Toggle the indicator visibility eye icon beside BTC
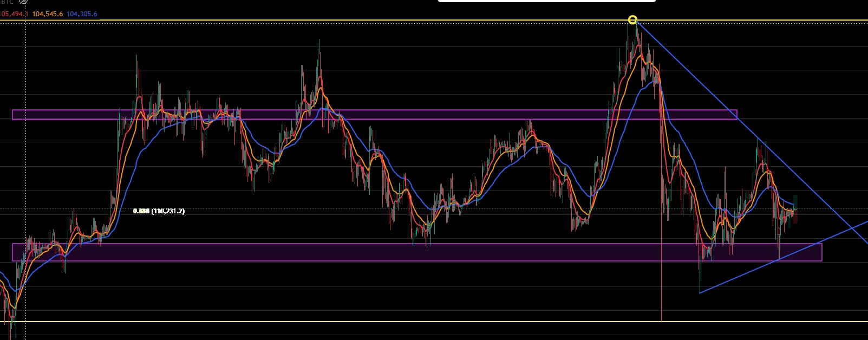The width and height of the screenshot is (868, 340). click(23, 2)
